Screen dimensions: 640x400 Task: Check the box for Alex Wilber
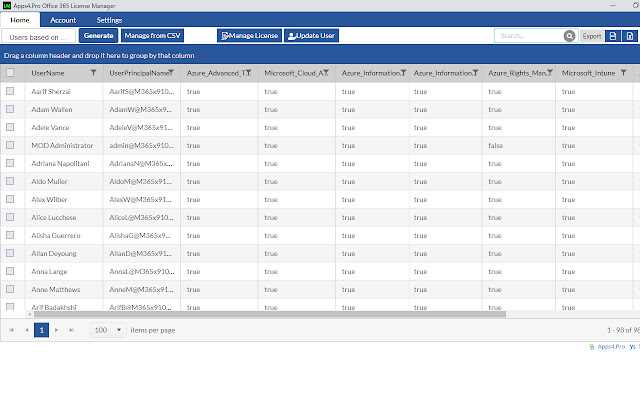[x=10, y=199]
